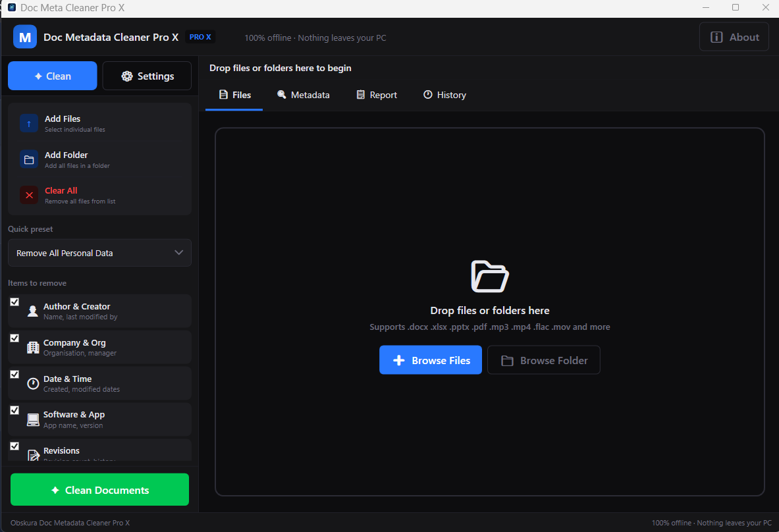The image size is (779, 532).
Task: Uncheck the Software & App checkbox
Action: click(x=14, y=410)
